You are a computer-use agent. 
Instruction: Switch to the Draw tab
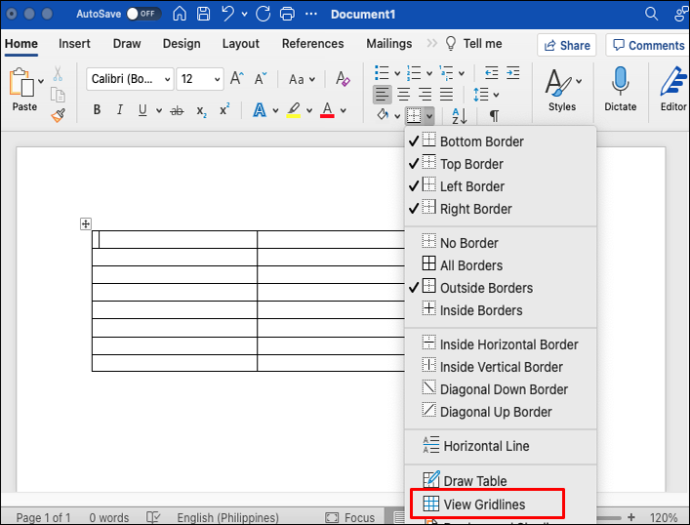(127, 44)
